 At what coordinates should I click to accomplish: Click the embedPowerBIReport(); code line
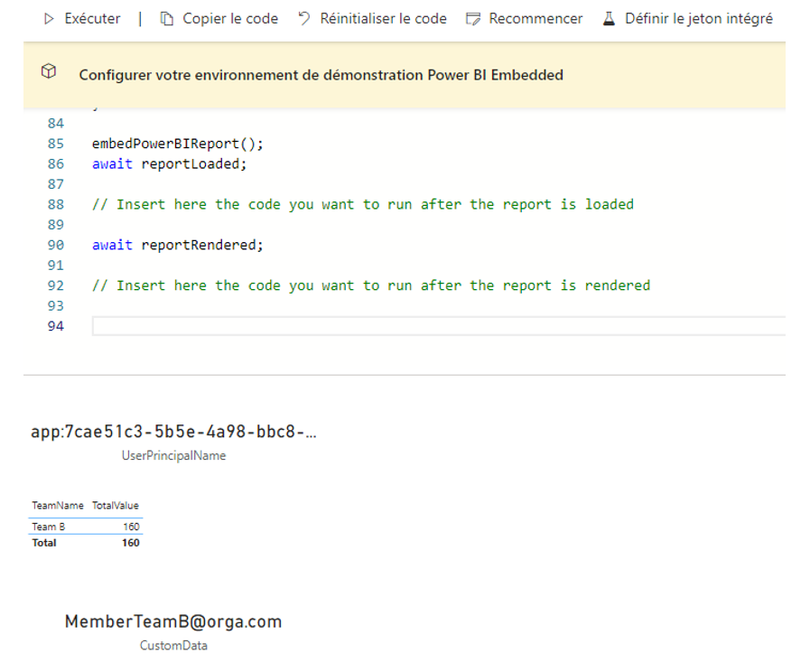(178, 144)
